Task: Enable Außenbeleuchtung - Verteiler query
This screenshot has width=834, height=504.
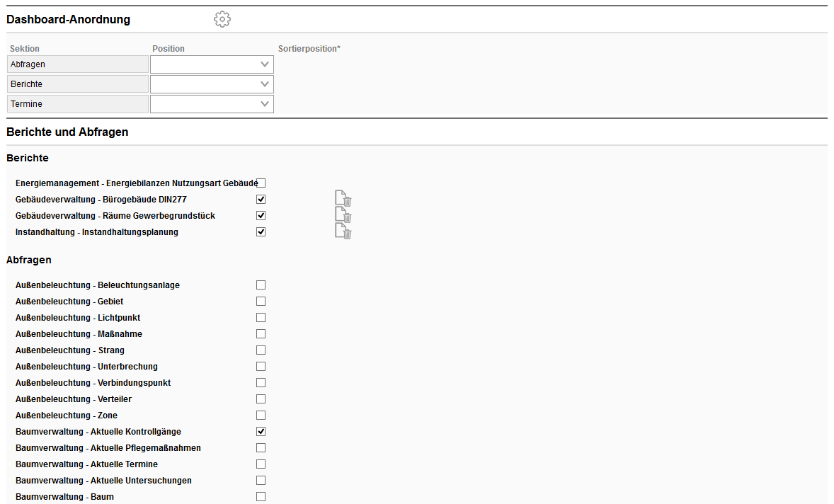Action: [261, 399]
